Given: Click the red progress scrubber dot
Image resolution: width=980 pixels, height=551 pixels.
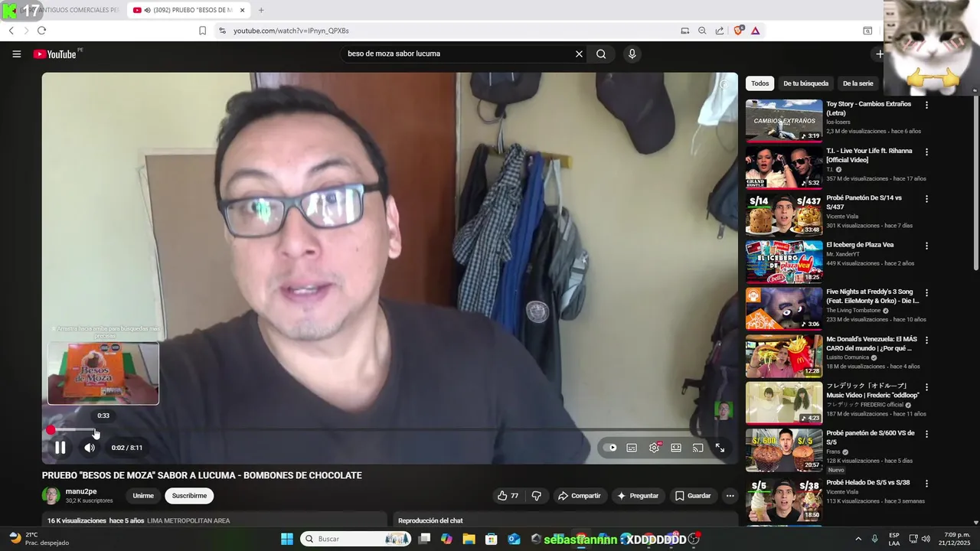Looking at the screenshot, I should click(x=51, y=430).
